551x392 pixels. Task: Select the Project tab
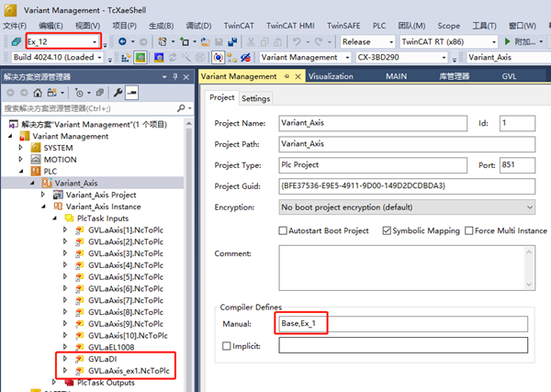[221, 97]
